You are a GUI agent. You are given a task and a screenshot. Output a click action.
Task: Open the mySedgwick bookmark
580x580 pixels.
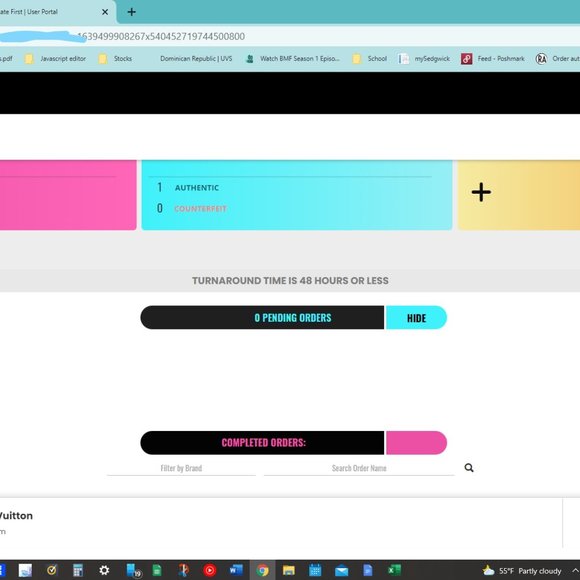424,58
